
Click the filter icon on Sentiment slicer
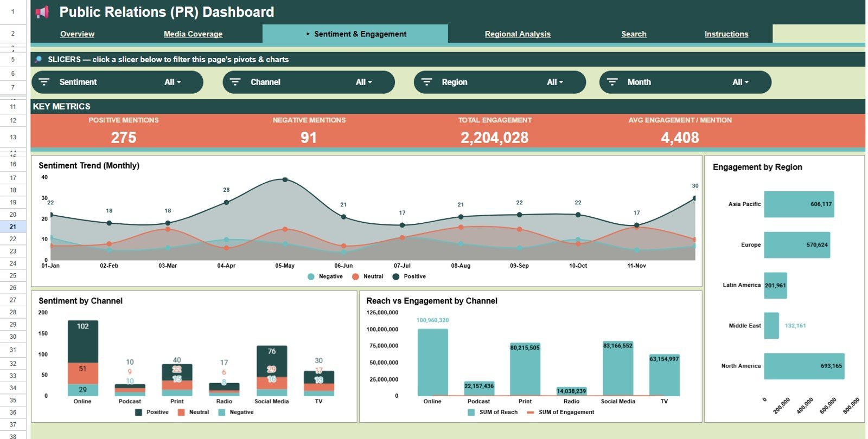44,82
